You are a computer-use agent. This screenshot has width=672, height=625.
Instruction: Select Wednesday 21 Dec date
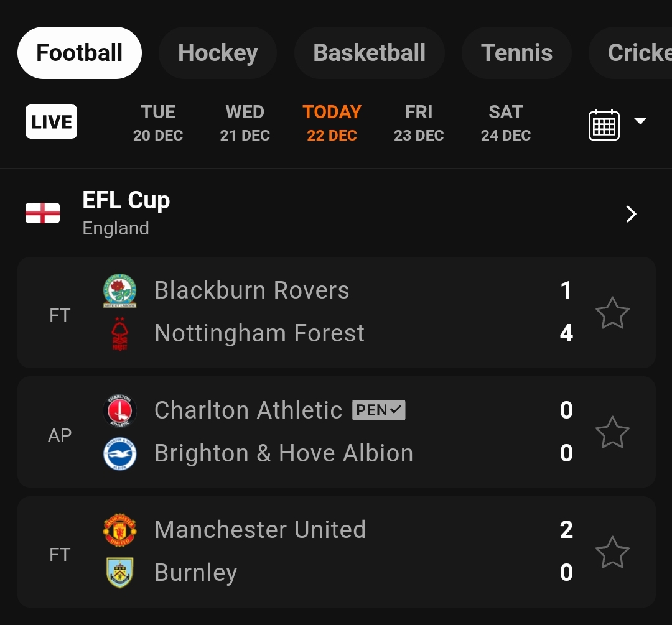click(x=245, y=123)
